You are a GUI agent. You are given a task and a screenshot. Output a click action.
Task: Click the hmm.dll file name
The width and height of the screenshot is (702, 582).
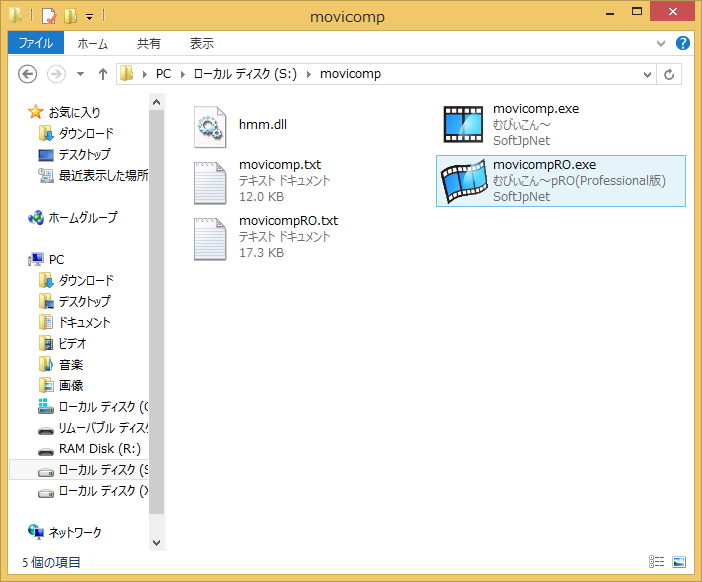click(x=263, y=124)
